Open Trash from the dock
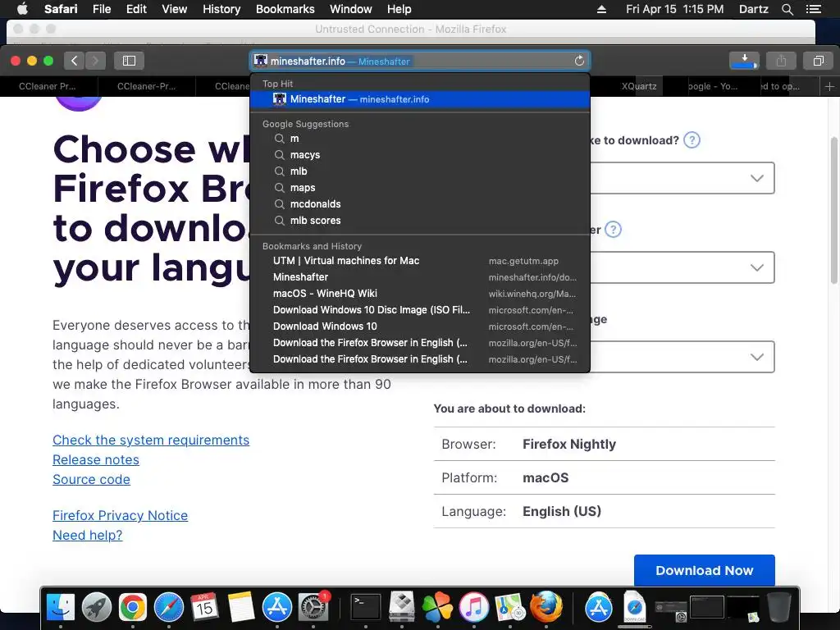 point(779,608)
